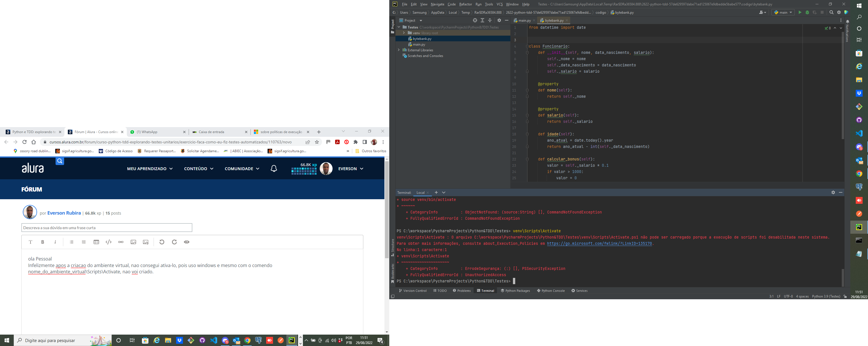Click Collapse All icon in Project panel
Screen dimensions: 868x346
[490, 21]
